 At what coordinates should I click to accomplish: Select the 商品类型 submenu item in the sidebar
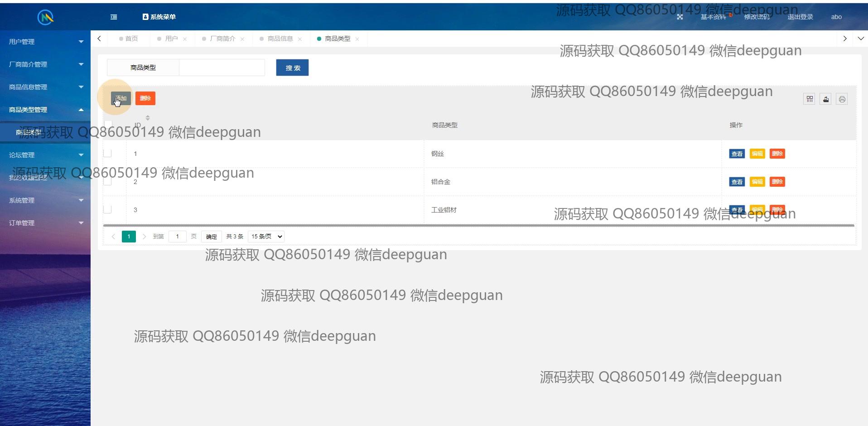45,132
